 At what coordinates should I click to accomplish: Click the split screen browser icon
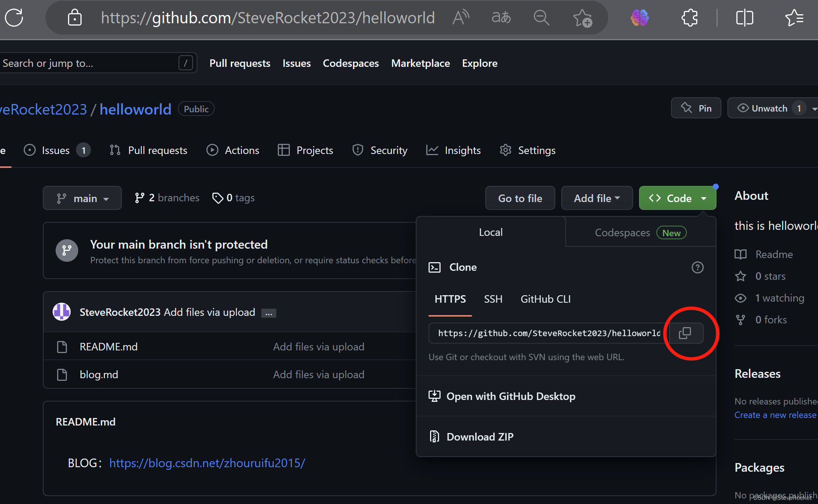pyautogui.click(x=744, y=18)
